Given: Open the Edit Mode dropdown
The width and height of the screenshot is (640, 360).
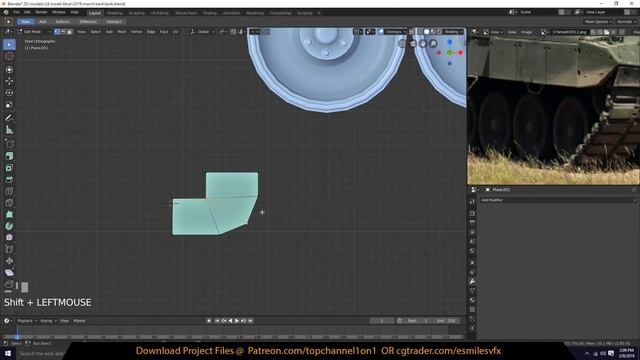Looking at the screenshot, I should click(x=34, y=31).
